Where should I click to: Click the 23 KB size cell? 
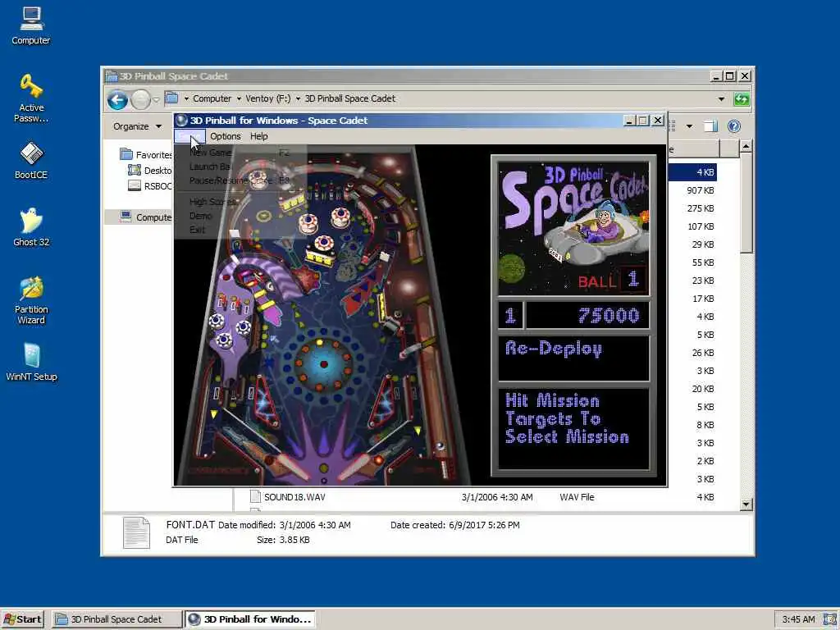pos(703,281)
